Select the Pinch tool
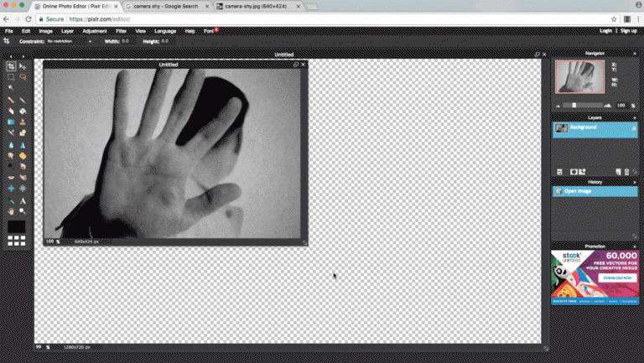This screenshot has width=644, height=363. tap(23, 188)
